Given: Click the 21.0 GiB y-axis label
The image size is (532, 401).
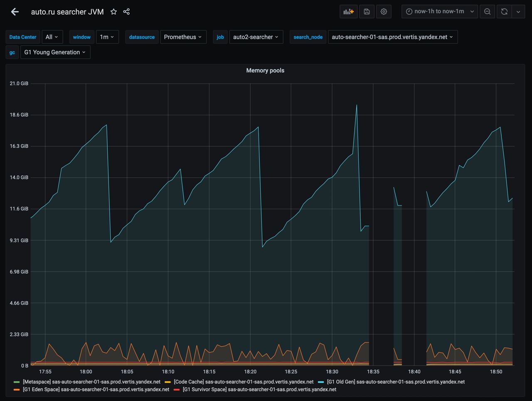Looking at the screenshot, I should [x=19, y=83].
